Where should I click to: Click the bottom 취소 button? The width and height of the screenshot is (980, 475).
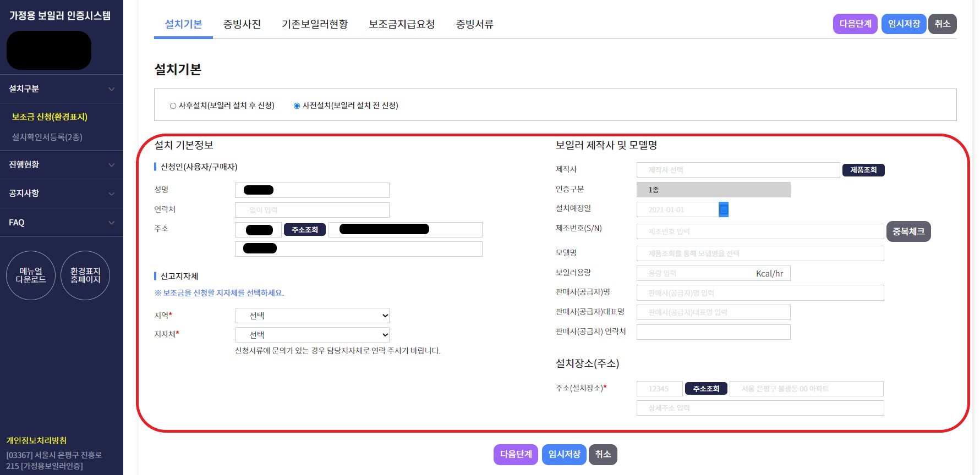(603, 455)
